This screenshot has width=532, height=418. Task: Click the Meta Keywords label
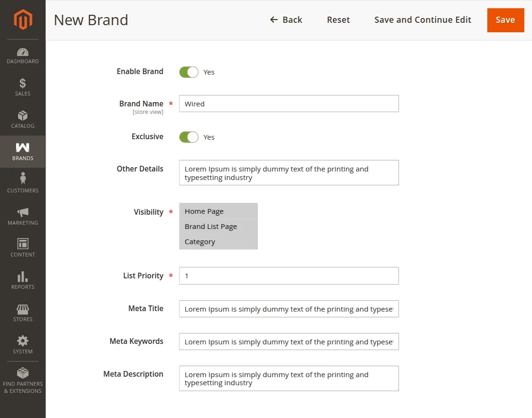[136, 342]
